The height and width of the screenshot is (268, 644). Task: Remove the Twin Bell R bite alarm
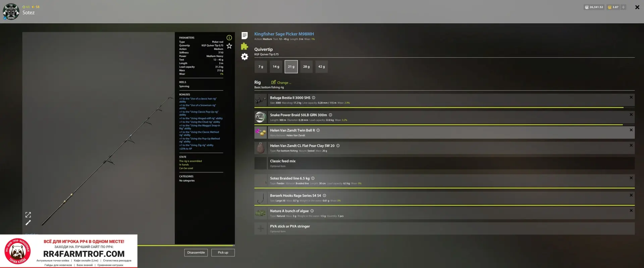[631, 130]
